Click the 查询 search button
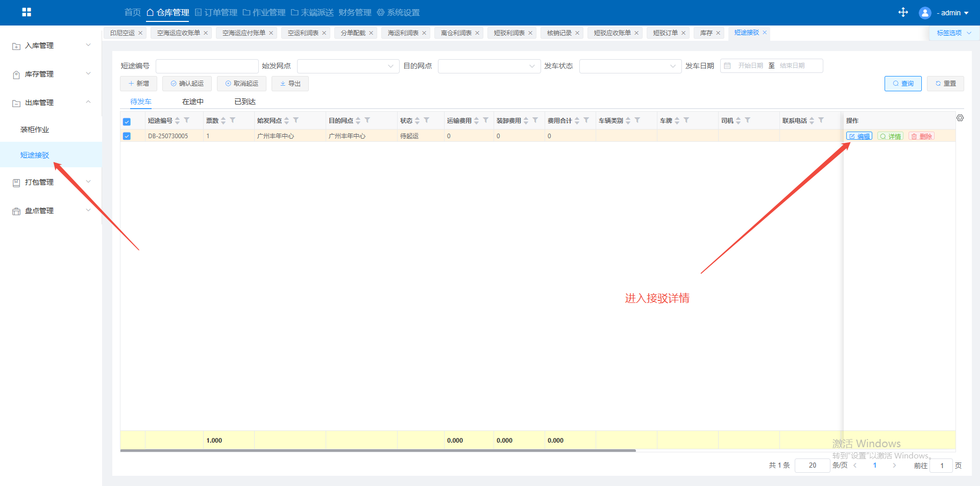Image resolution: width=980 pixels, height=486 pixels. [x=902, y=84]
